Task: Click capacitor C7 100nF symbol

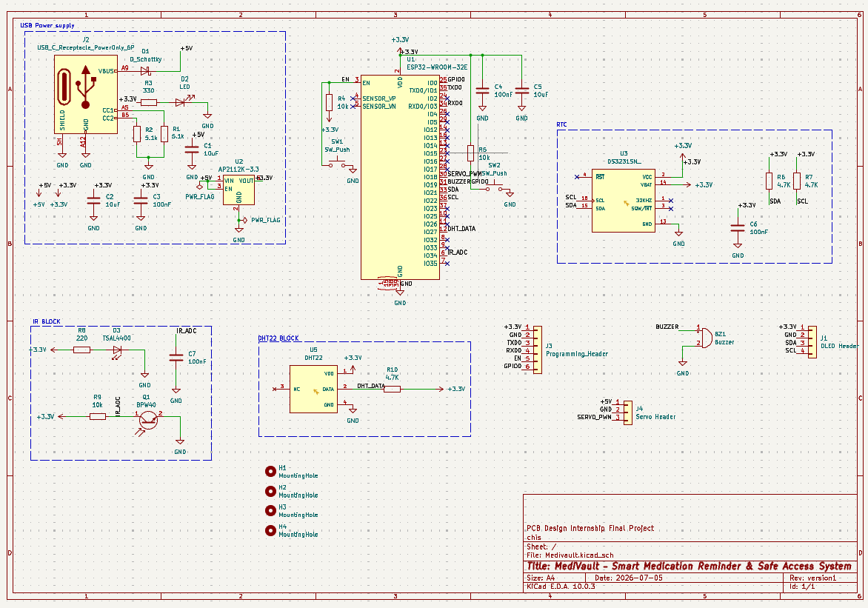Action: (176, 358)
